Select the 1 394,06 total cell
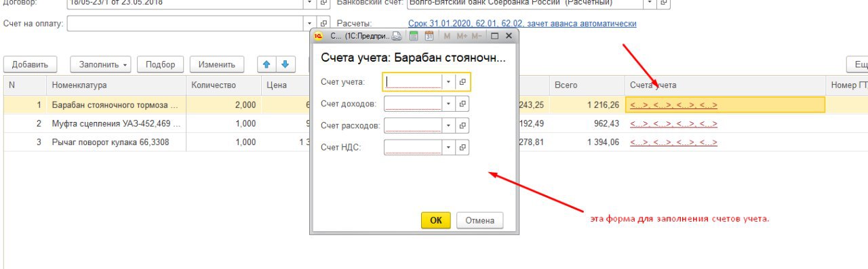 coord(587,142)
